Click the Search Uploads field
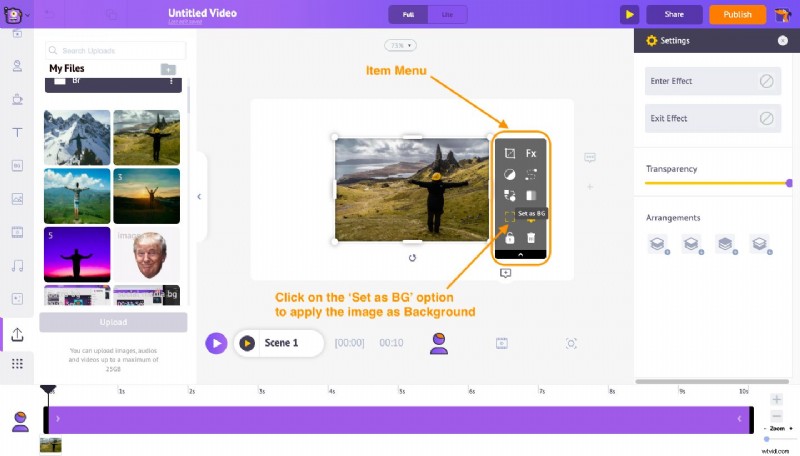 coord(116,50)
